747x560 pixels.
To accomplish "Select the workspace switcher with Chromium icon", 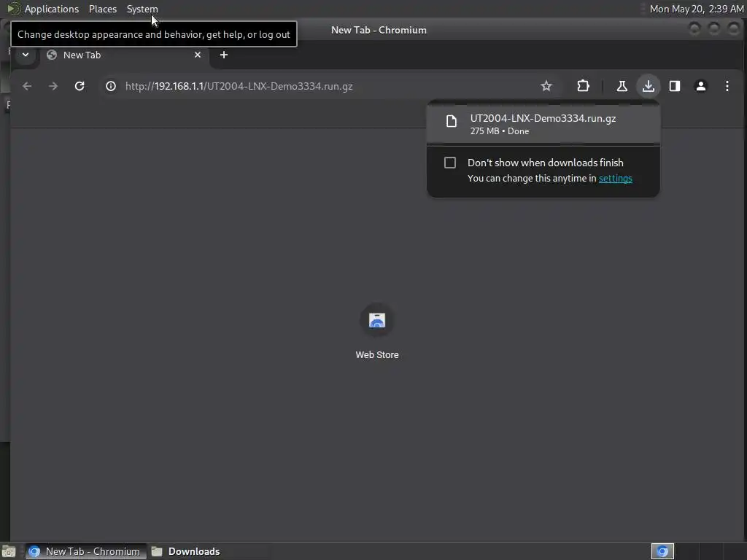I will click(662, 551).
